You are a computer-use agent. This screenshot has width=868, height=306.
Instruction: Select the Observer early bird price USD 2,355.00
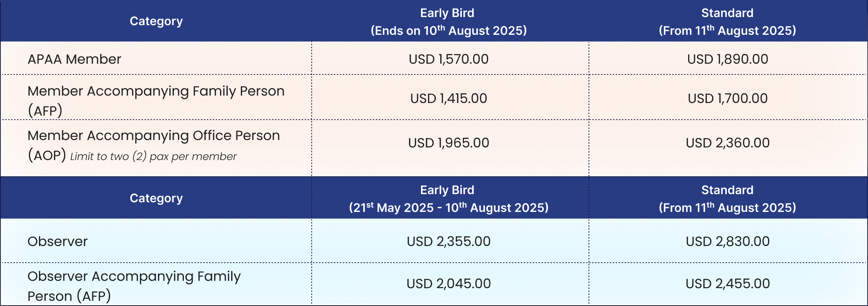[448, 242]
